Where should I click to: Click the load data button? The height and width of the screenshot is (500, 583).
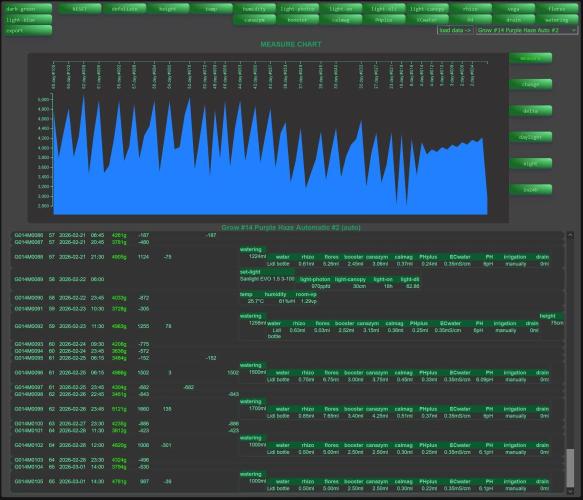455,30
